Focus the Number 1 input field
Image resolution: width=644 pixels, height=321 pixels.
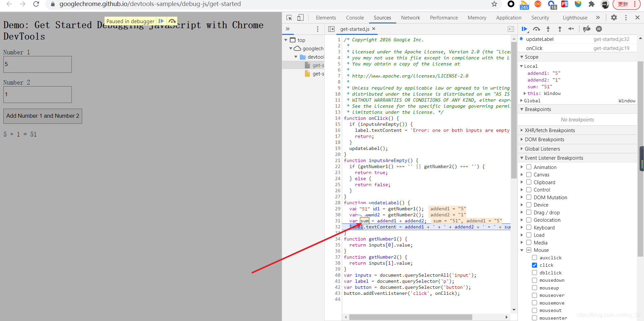pyautogui.click(x=38, y=64)
